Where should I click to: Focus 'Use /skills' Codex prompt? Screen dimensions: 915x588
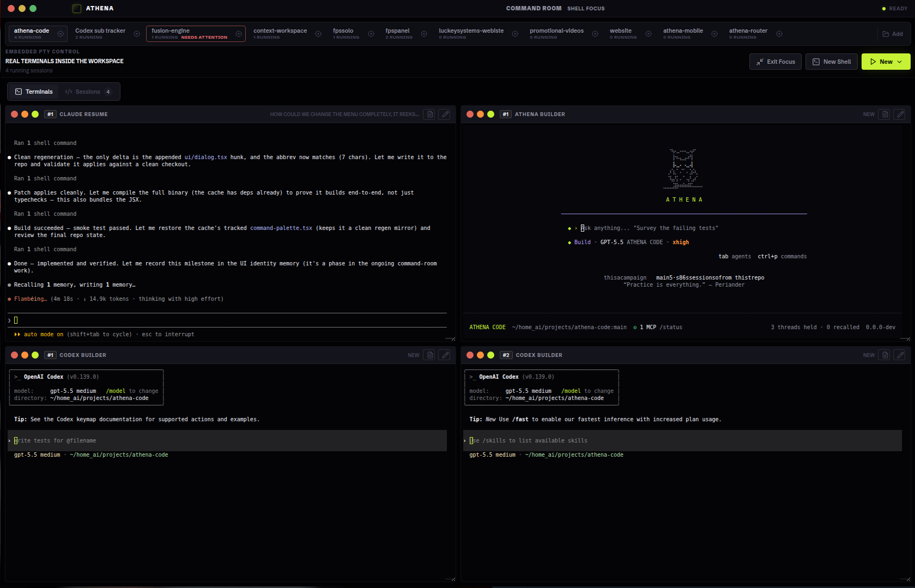pos(681,440)
